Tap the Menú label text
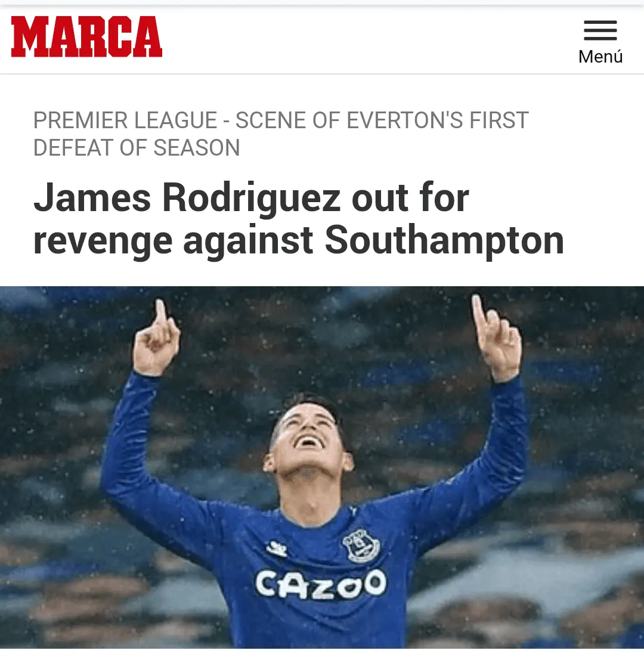 (600, 57)
